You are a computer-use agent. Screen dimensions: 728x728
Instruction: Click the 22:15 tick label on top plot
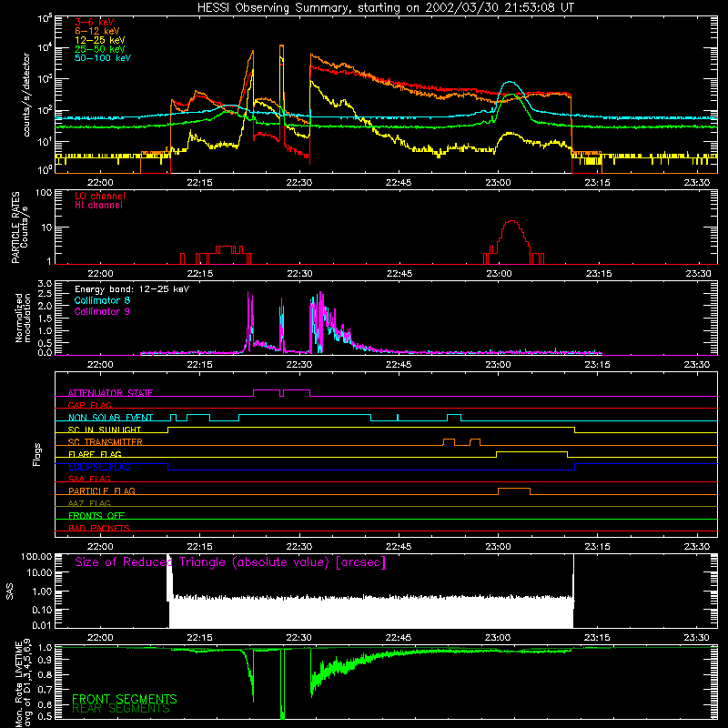pyautogui.click(x=199, y=183)
